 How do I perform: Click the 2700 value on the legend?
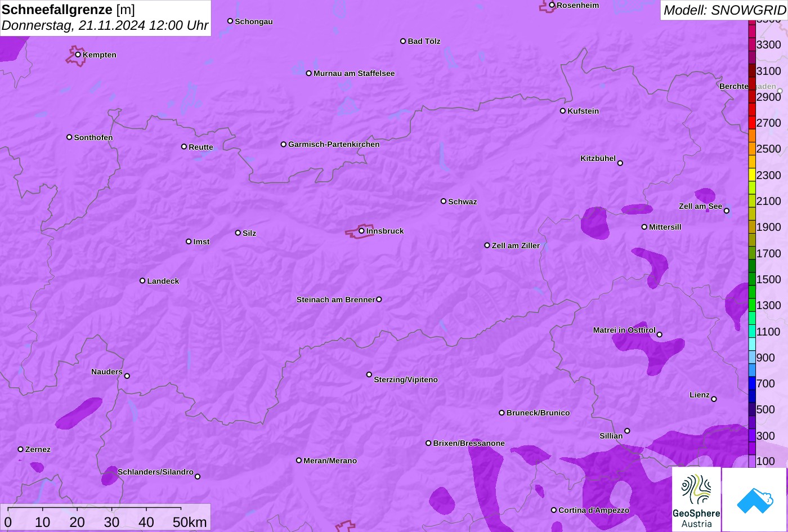point(769,123)
